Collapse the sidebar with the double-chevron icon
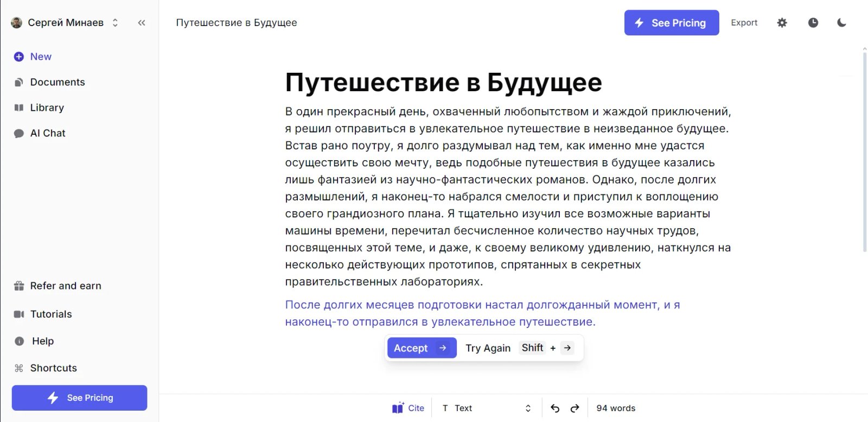The height and width of the screenshot is (422, 868). coord(142,23)
